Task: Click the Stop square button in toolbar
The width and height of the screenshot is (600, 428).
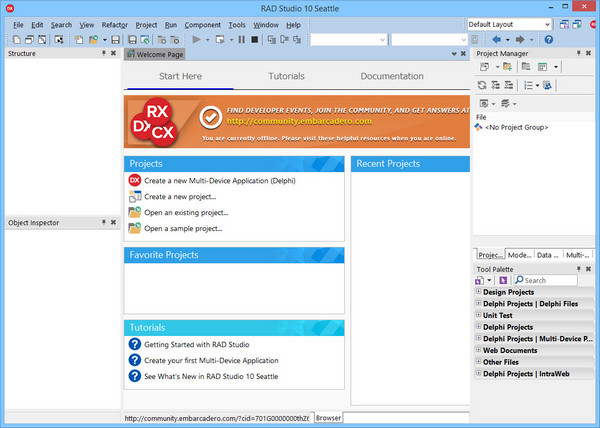Action: click(256, 40)
